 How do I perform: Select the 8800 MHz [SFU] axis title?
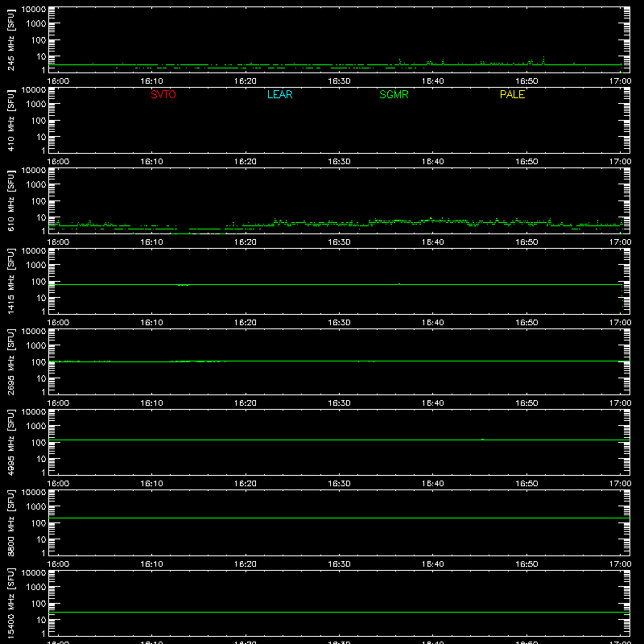10,522
